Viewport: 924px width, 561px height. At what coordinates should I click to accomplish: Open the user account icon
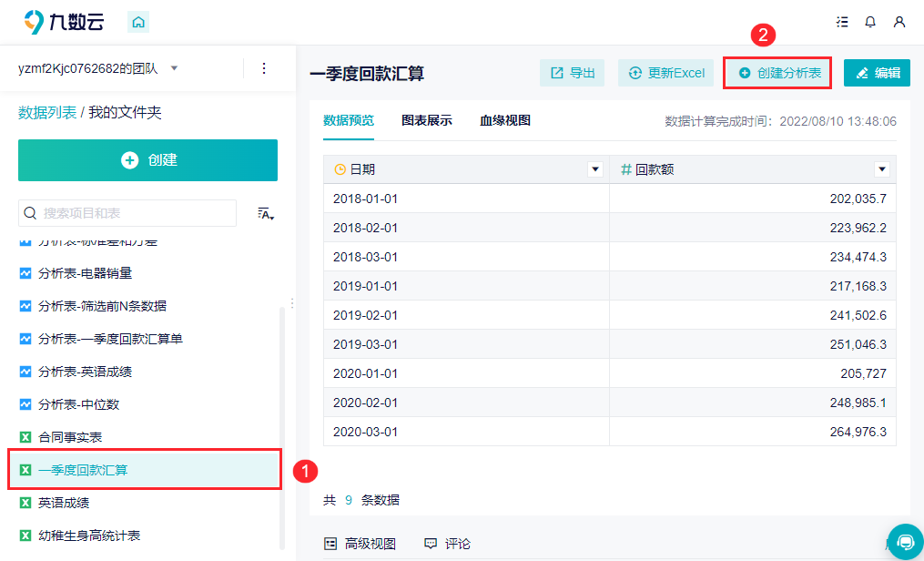899,22
